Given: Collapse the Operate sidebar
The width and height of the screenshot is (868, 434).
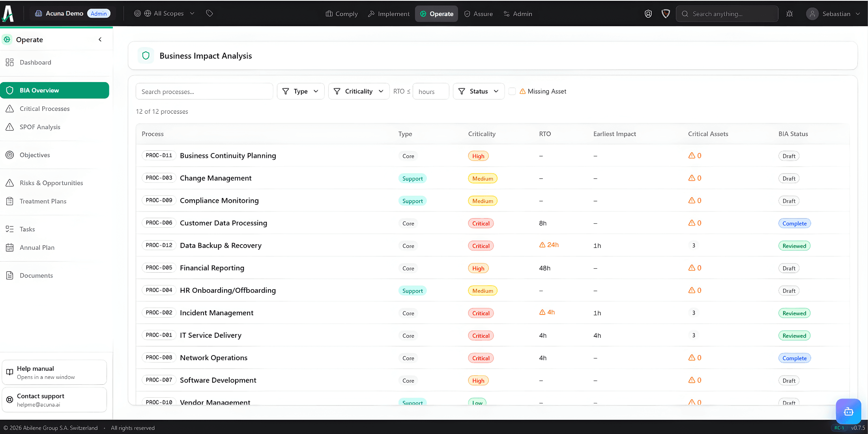Looking at the screenshot, I should (100, 39).
